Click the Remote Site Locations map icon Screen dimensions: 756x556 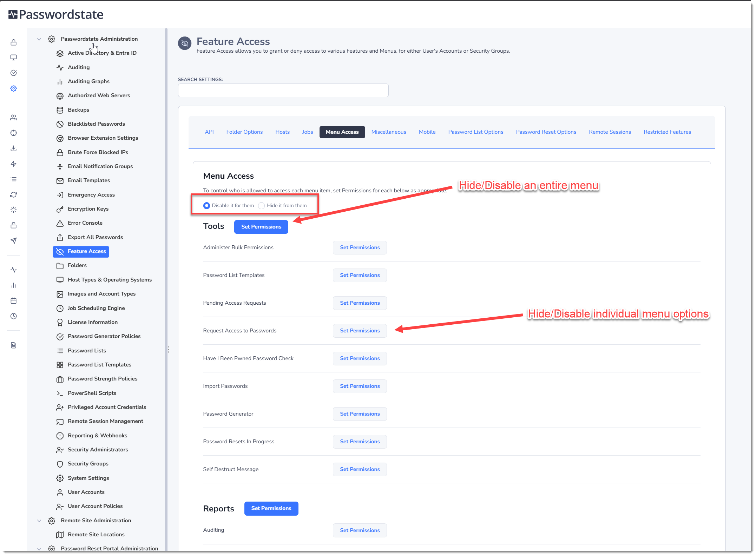[60, 535]
